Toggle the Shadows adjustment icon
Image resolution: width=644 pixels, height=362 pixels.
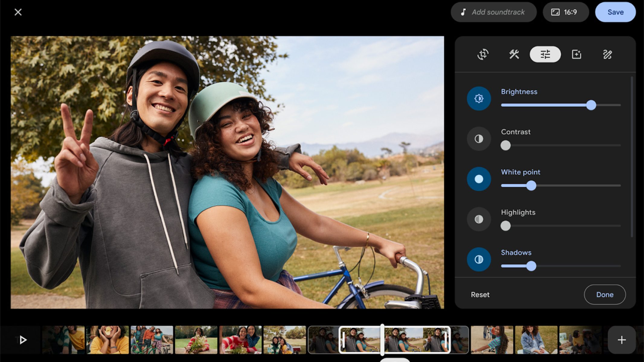pos(479,259)
